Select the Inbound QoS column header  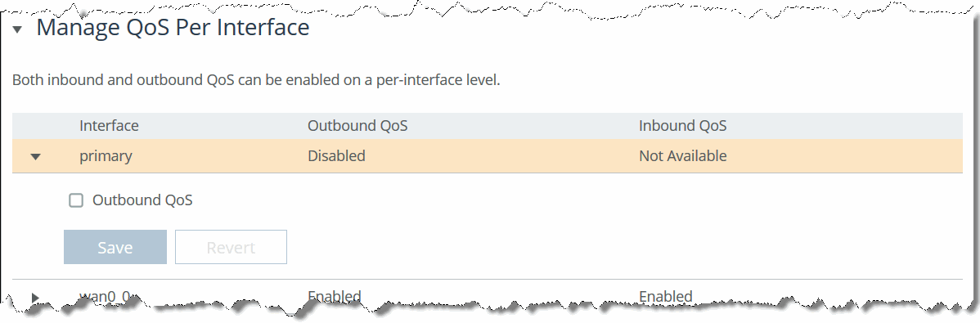[682, 126]
